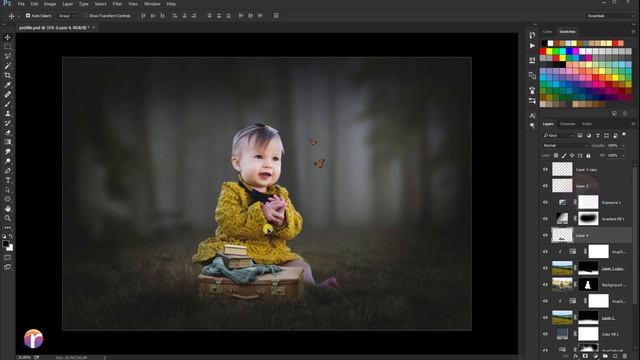Viewport: 640px width, 360px height.
Task: Select the Brush tool
Action: click(x=8, y=104)
